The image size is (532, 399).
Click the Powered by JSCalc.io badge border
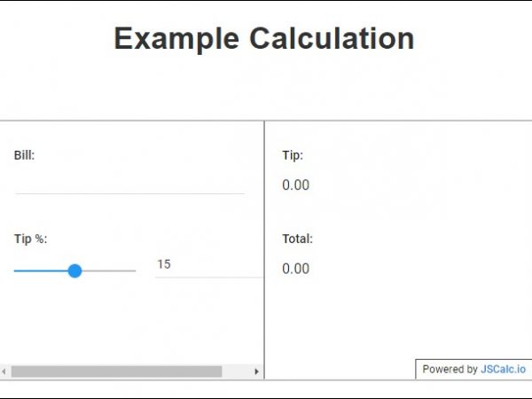coord(416,369)
